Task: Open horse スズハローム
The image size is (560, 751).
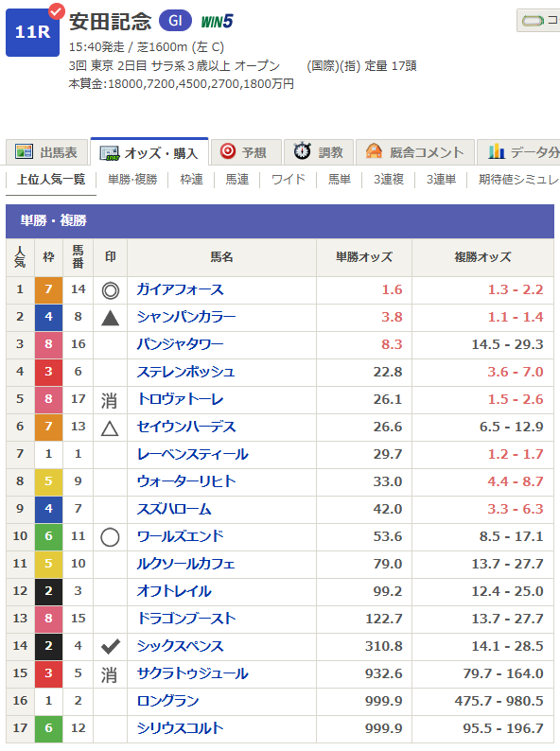Action: (x=174, y=509)
